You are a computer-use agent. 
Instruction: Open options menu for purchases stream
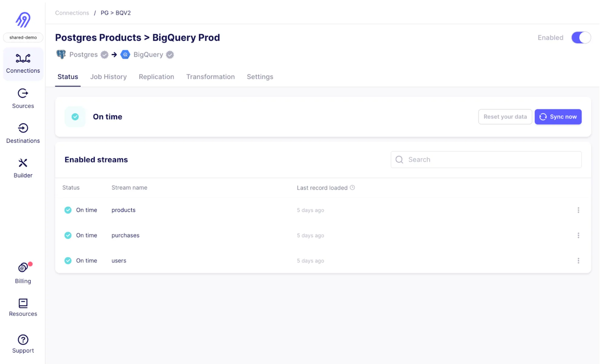(x=578, y=235)
